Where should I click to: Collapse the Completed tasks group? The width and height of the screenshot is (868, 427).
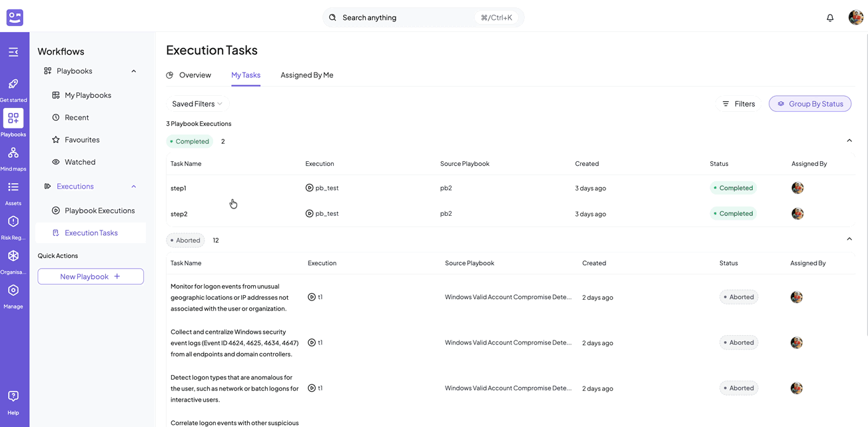pyautogui.click(x=849, y=141)
